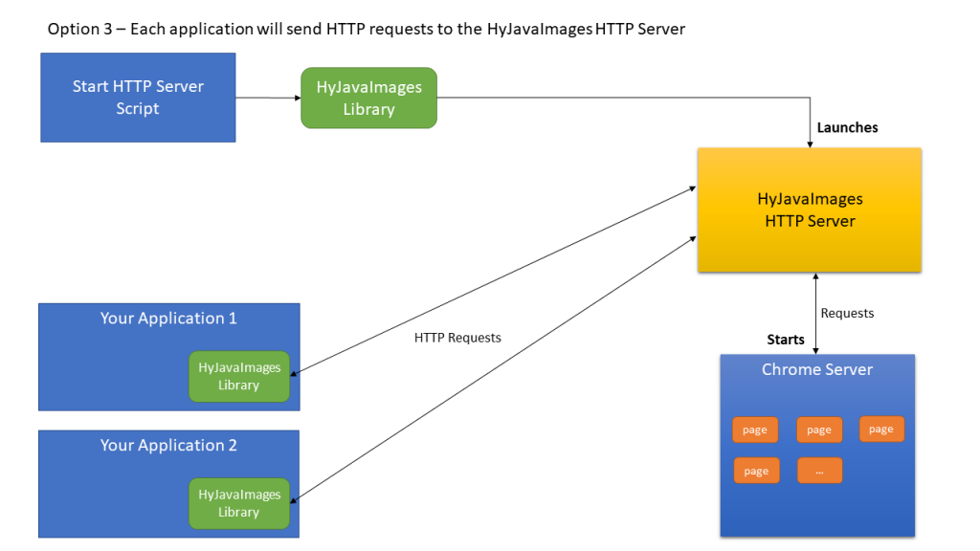This screenshot has width=980, height=551.
Task: Click the "HTTP Requests" arrow label
Action: [457, 338]
